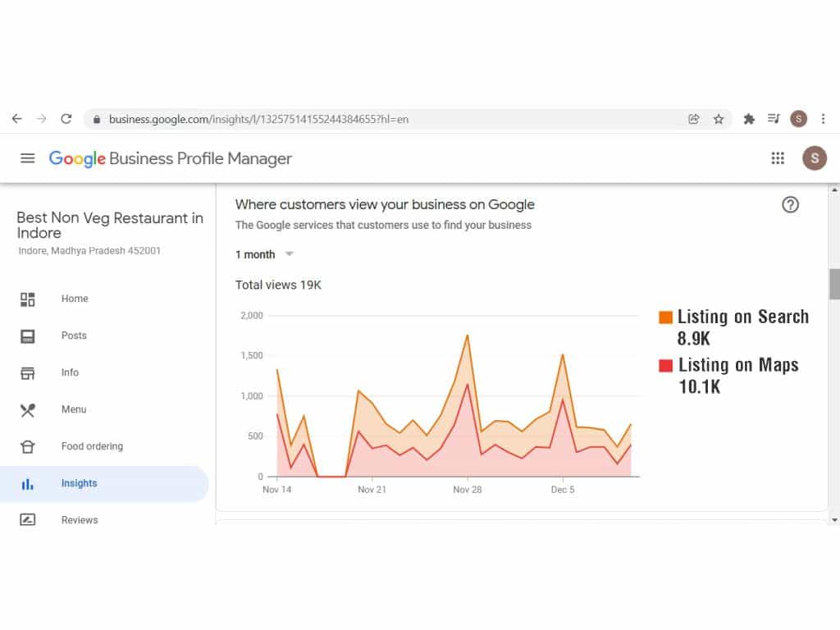Reload the page

click(66, 119)
